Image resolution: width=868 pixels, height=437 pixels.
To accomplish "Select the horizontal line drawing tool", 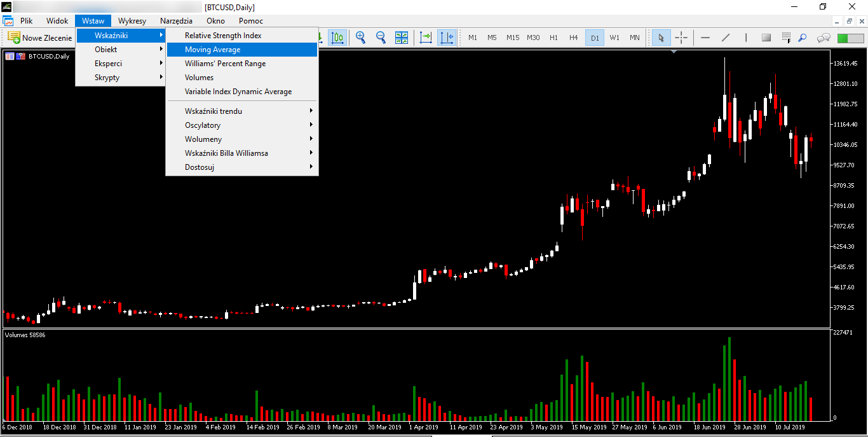I will tap(705, 38).
